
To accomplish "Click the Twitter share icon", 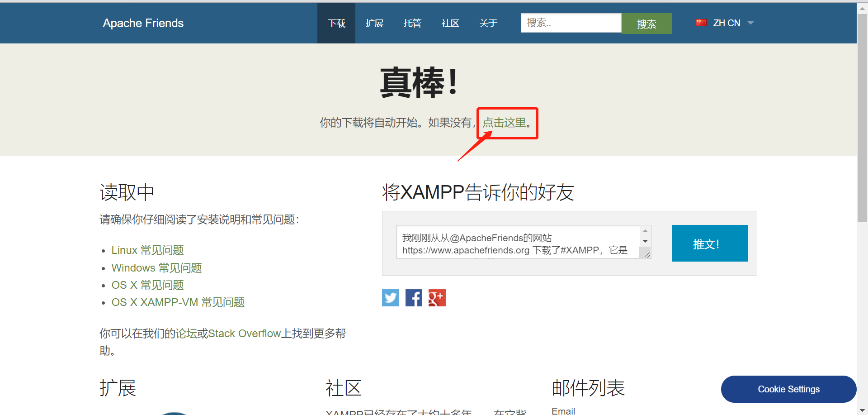I will (x=390, y=298).
